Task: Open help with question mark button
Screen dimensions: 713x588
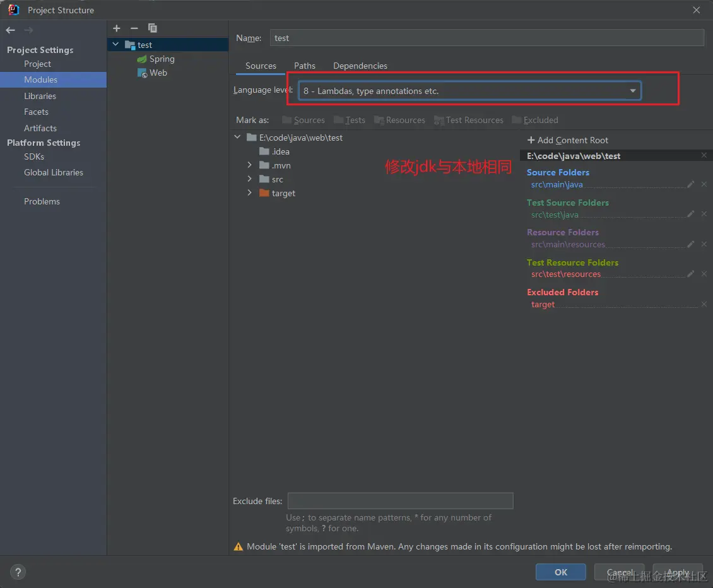Action: coord(18,572)
